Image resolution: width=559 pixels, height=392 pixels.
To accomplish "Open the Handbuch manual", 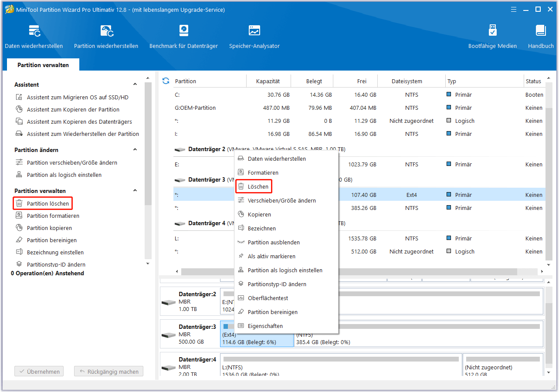I will 541,37.
